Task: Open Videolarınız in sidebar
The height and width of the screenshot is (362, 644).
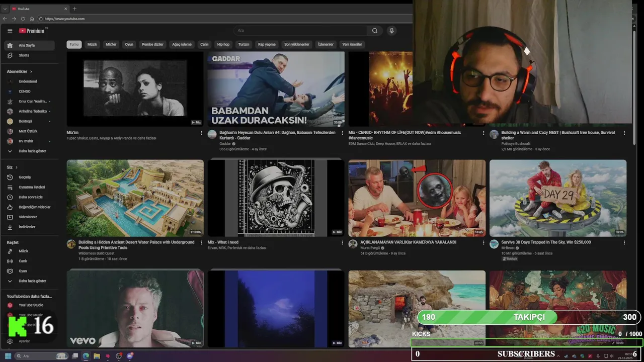Action: 30,217
